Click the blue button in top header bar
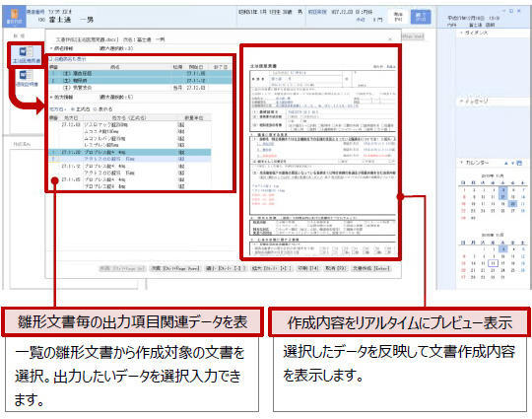This screenshot has height=419, width=532. 421,17
